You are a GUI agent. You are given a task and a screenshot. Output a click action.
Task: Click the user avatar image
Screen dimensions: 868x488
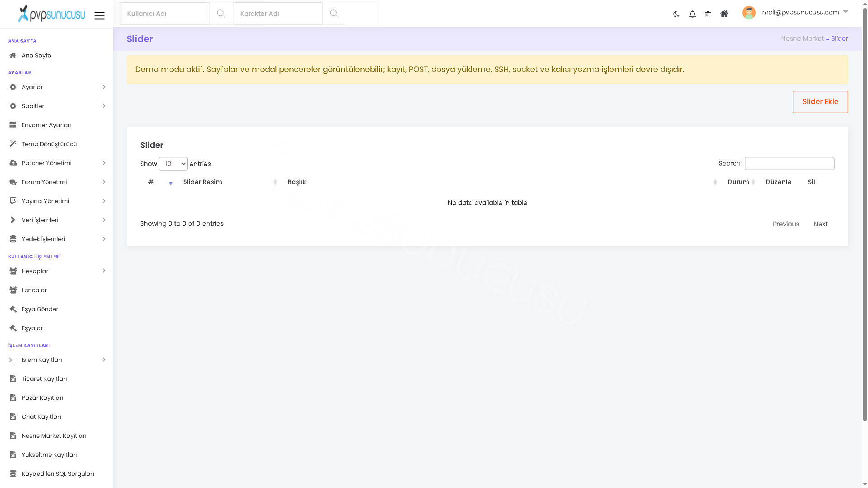click(749, 13)
